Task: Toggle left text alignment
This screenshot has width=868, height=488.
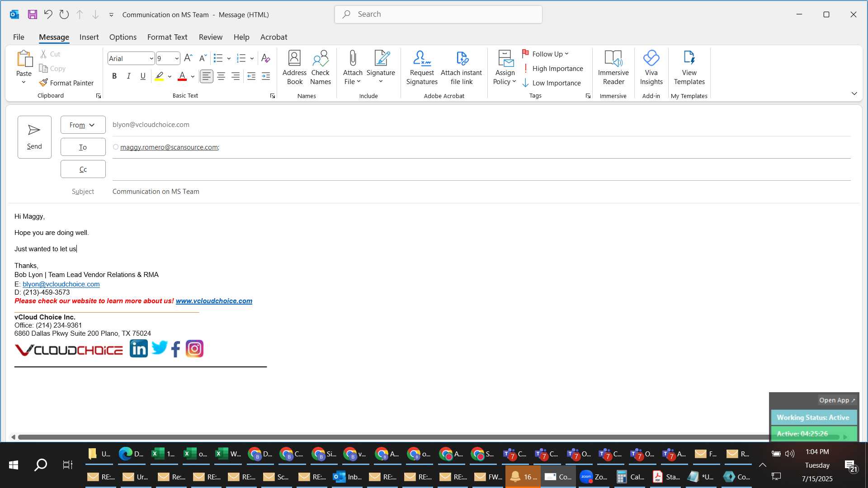Action: (x=207, y=76)
